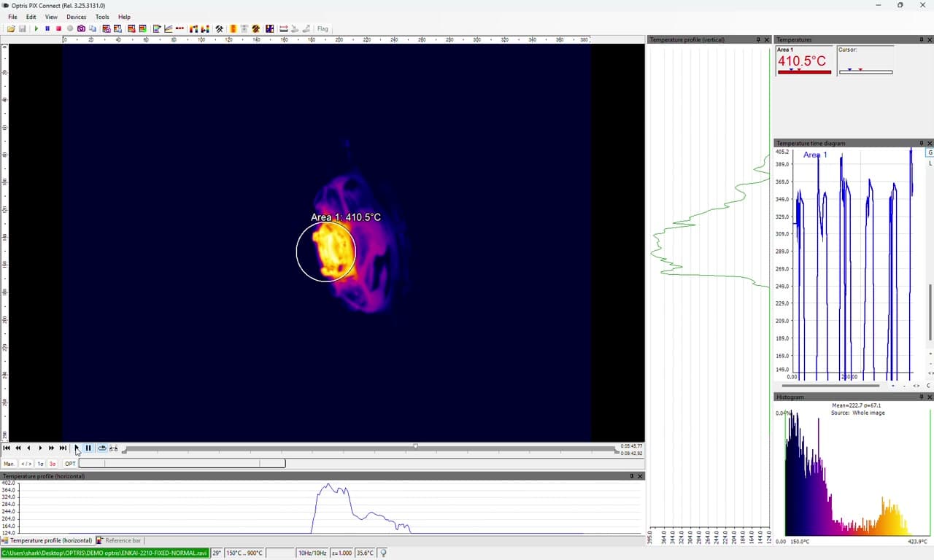
Task: Click the G button on time diagram
Action: tap(930, 153)
